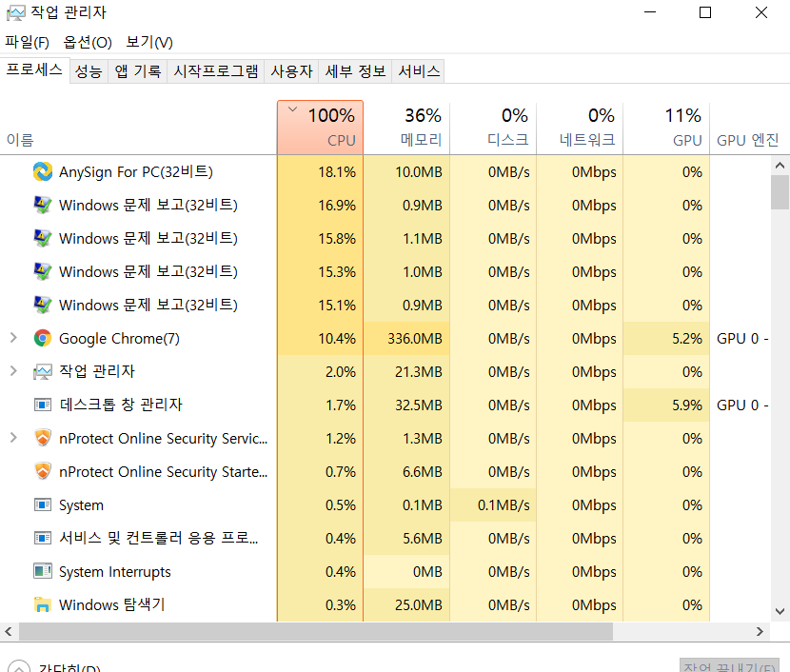Sort by the 네트워크 column header
Image resolution: width=790 pixels, height=672 pixels.
click(x=580, y=128)
